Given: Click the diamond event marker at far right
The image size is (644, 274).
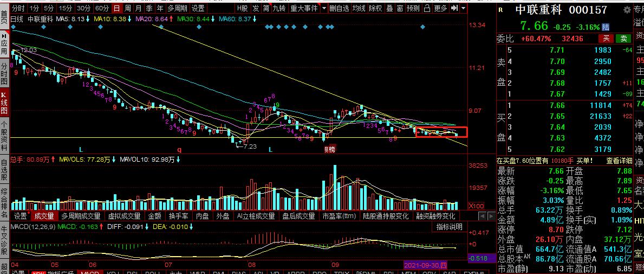Looking at the screenshot, I should (423, 27).
